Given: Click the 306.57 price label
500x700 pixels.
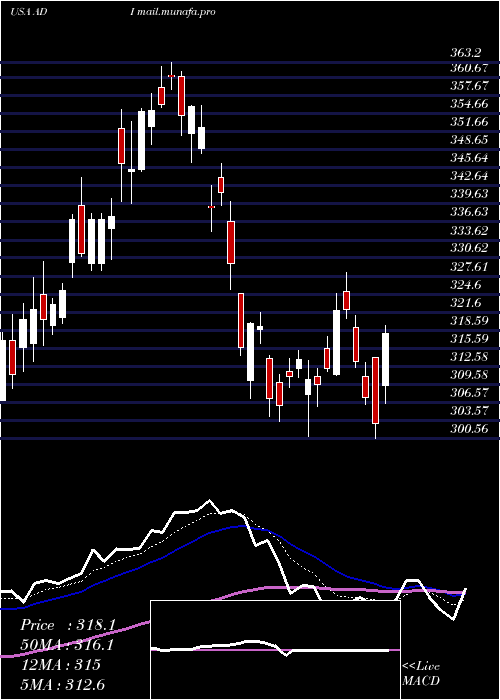Looking at the screenshot, I should point(469,393).
